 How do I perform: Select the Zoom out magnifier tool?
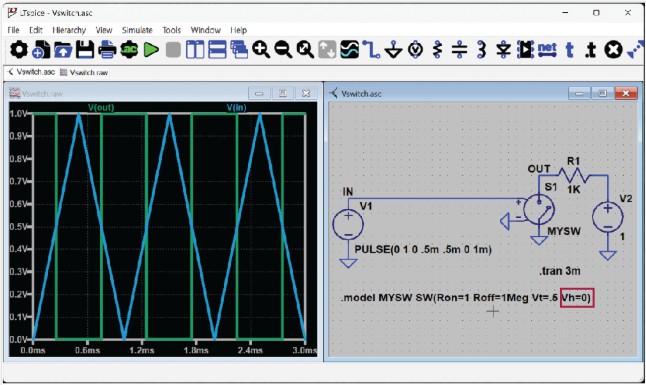(x=283, y=50)
